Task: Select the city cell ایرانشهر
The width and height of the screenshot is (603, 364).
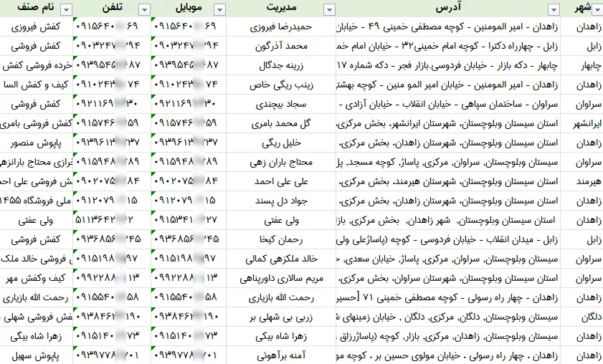Action: (582, 123)
